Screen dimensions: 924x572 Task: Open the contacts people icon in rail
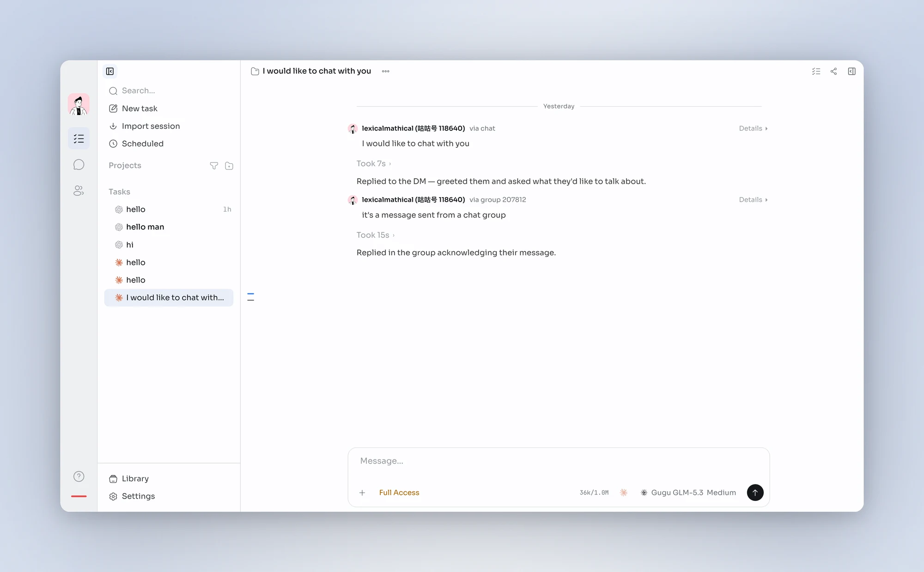pyautogui.click(x=79, y=191)
